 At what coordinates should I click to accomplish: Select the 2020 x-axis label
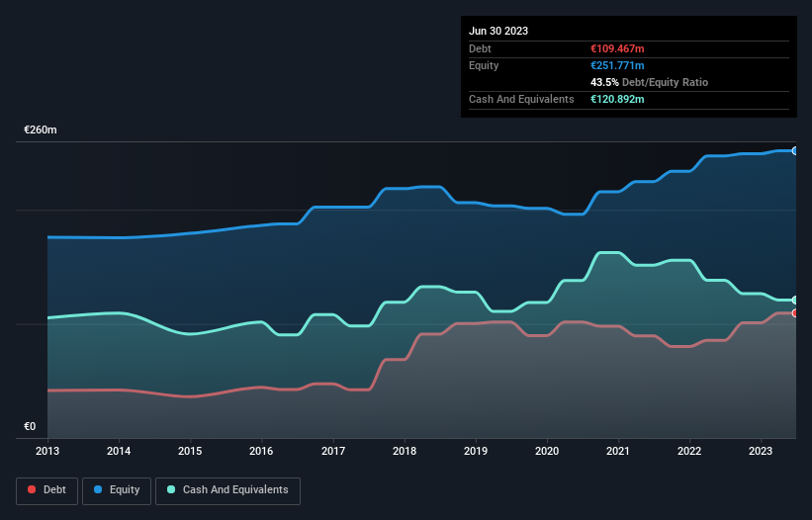coord(547,451)
